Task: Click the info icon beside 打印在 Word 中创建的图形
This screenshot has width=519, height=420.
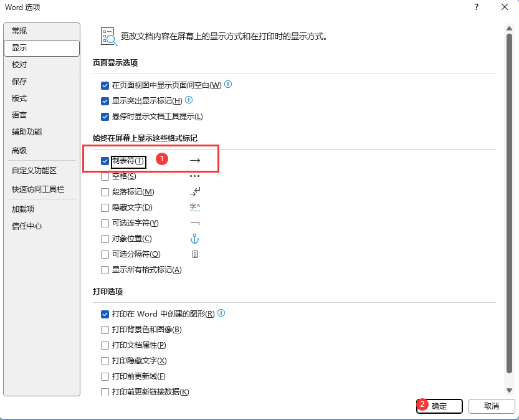Action: [x=221, y=313]
